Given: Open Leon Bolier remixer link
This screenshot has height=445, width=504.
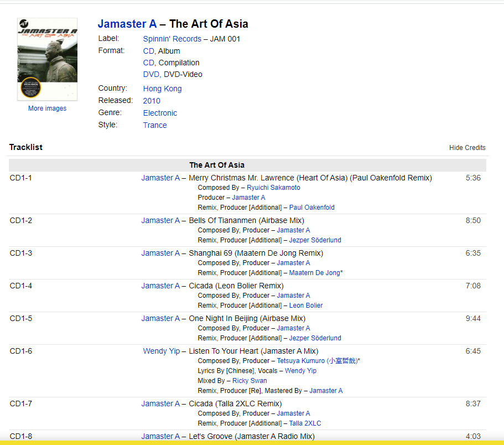Looking at the screenshot, I should tap(306, 306).
